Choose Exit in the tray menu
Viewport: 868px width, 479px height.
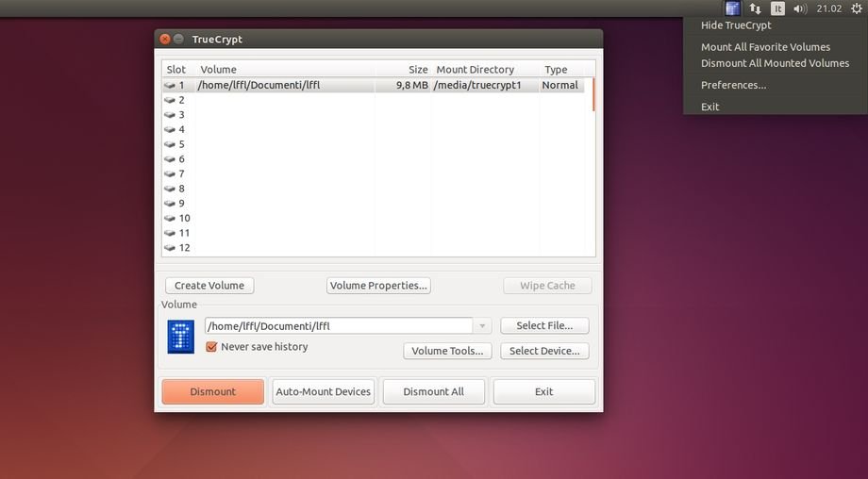(x=709, y=107)
